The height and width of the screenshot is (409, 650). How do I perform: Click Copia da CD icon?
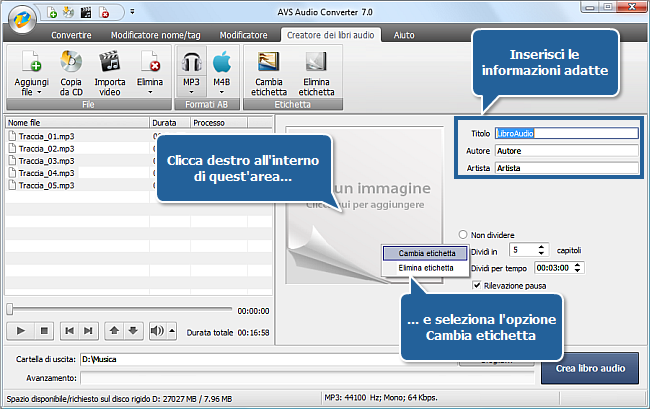[x=71, y=62]
